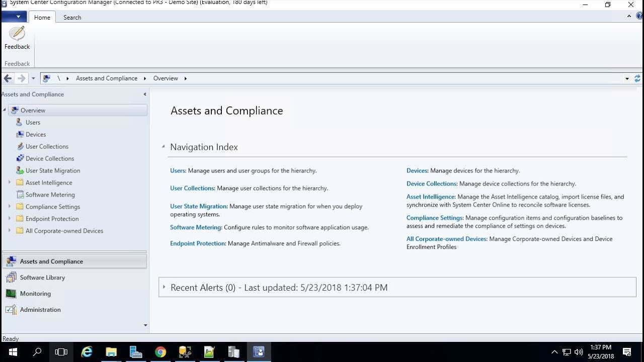The width and height of the screenshot is (644, 362).
Task: Expand the Asset Intelligence folder
Action: coord(9,183)
